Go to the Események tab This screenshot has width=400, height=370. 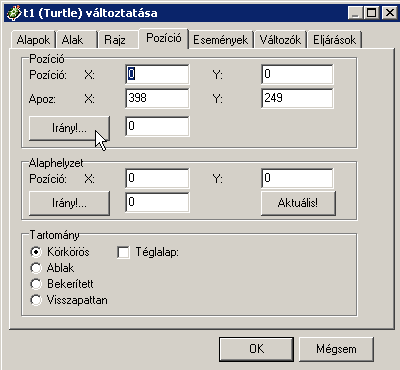click(221, 40)
